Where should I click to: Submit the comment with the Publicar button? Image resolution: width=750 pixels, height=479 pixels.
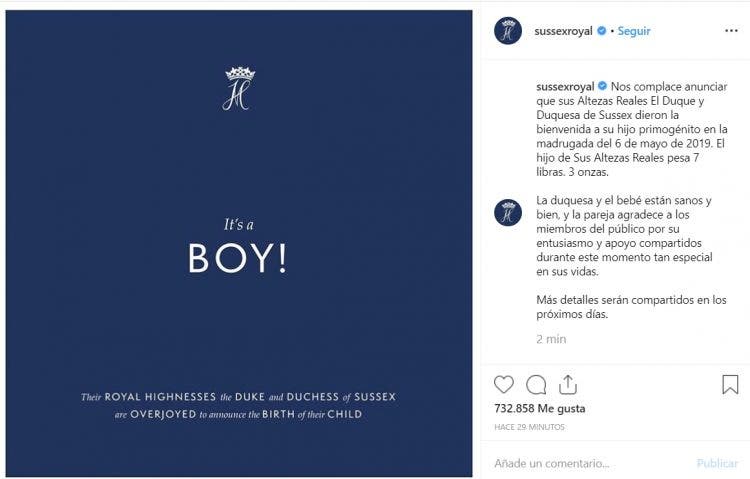tap(717, 463)
